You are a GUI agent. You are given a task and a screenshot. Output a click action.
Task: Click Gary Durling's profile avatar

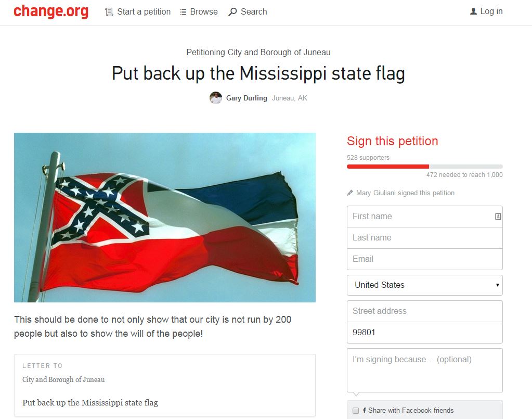(216, 98)
